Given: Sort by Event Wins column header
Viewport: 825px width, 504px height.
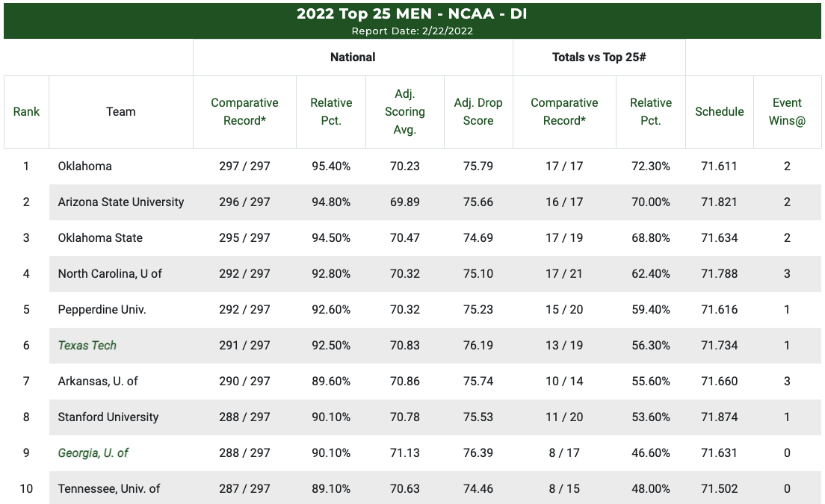Looking at the screenshot, I should click(x=787, y=112).
